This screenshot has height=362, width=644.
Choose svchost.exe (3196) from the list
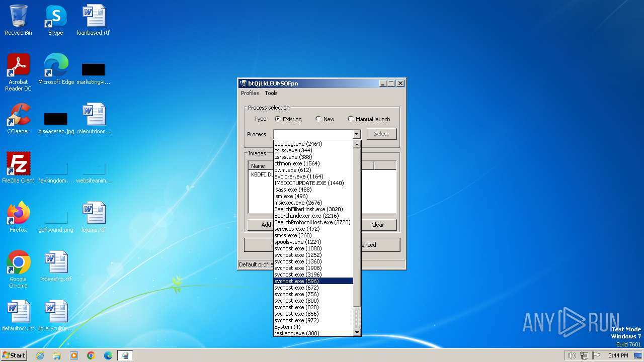pyautogui.click(x=313, y=275)
